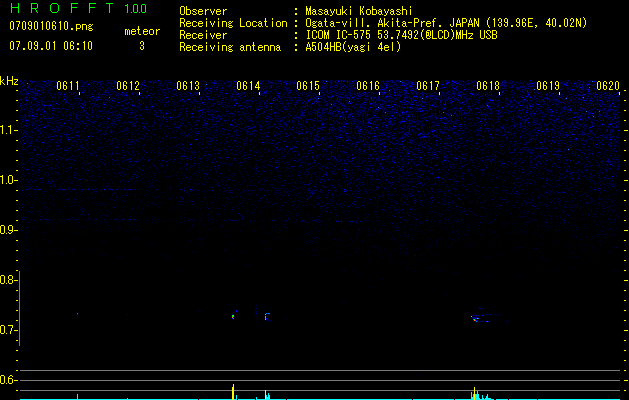Click the Receiver label

pos(203,35)
